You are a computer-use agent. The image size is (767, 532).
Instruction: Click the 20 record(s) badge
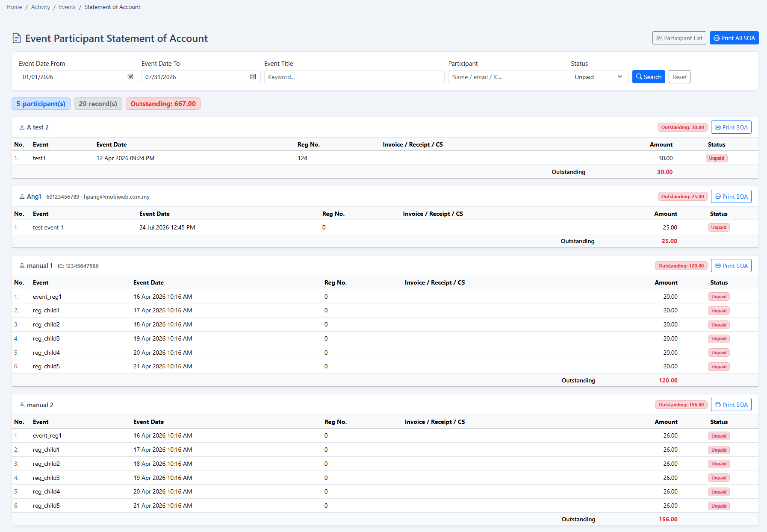coord(98,104)
